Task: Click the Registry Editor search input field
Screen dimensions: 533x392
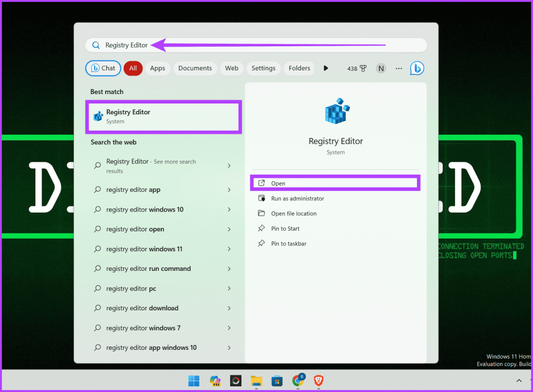Action: coord(256,45)
